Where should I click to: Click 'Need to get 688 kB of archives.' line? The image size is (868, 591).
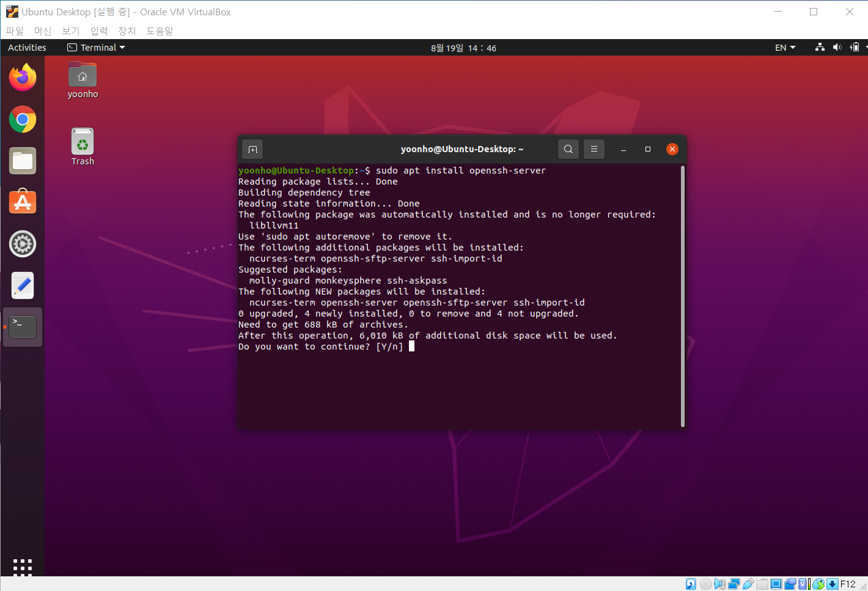tap(323, 325)
